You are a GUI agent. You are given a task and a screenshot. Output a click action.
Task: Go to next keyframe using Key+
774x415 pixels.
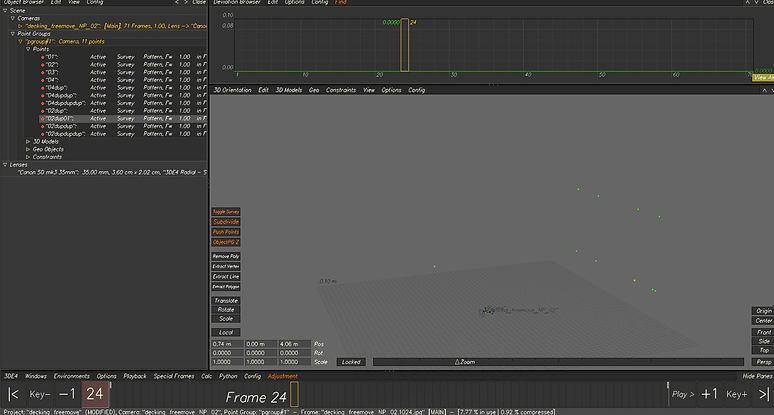click(x=736, y=394)
